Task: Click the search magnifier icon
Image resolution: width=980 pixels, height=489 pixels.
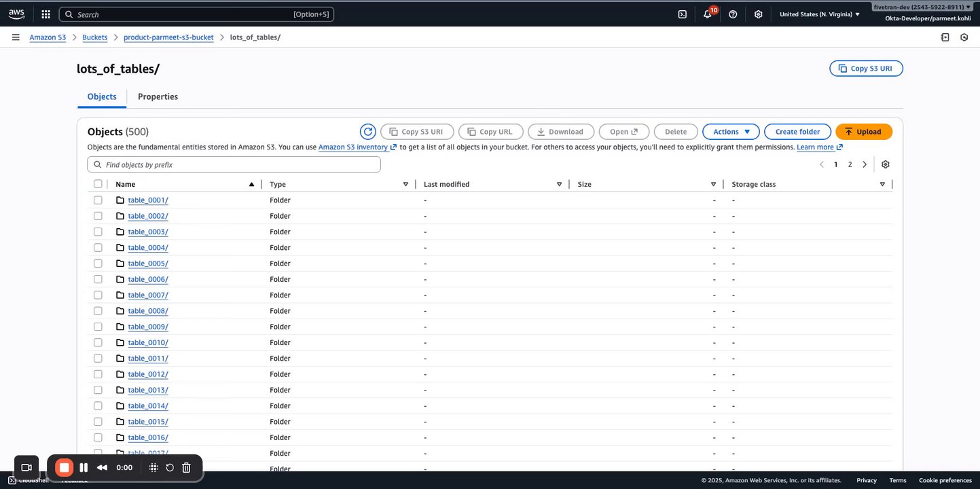Action: 69,14
